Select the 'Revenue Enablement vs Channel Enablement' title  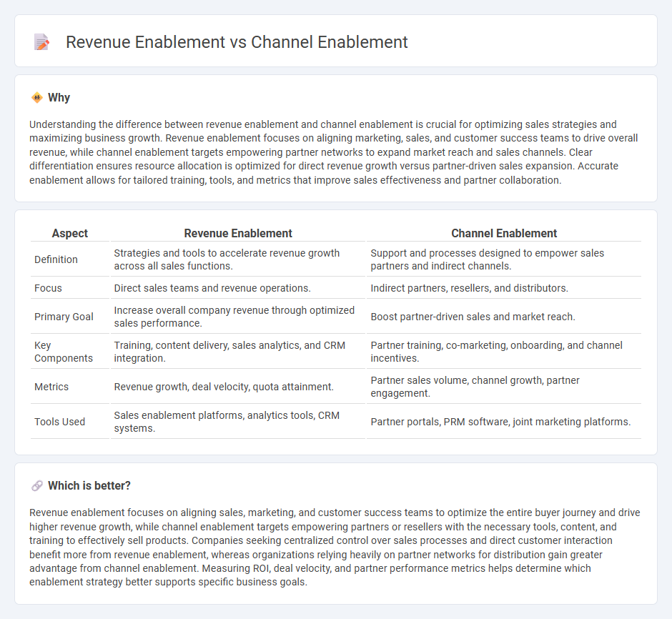click(x=237, y=42)
